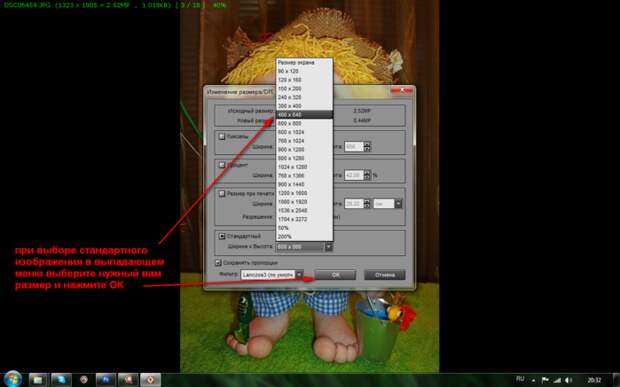The height and width of the screenshot is (387, 620).
Task: Choose 1080 x 1920 from the size list
Action: 304,202
